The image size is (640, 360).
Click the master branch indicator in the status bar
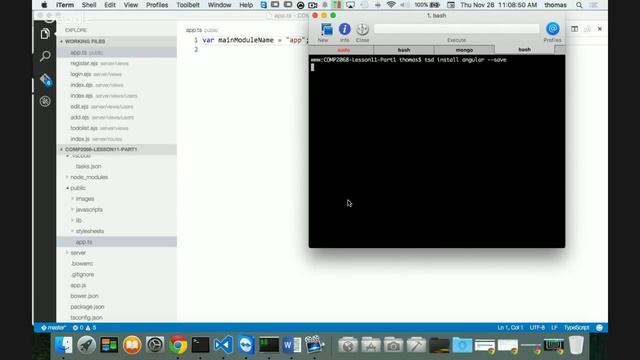(53, 328)
